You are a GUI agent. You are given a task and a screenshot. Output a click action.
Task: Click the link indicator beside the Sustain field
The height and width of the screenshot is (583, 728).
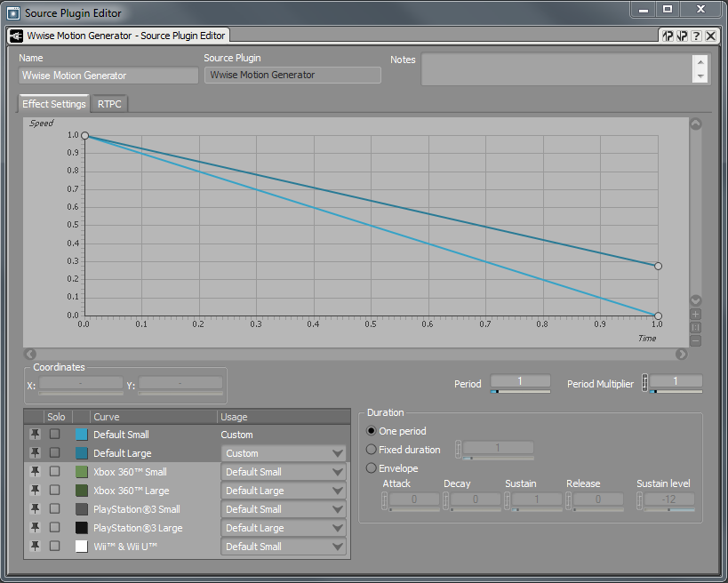pyautogui.click(x=507, y=500)
